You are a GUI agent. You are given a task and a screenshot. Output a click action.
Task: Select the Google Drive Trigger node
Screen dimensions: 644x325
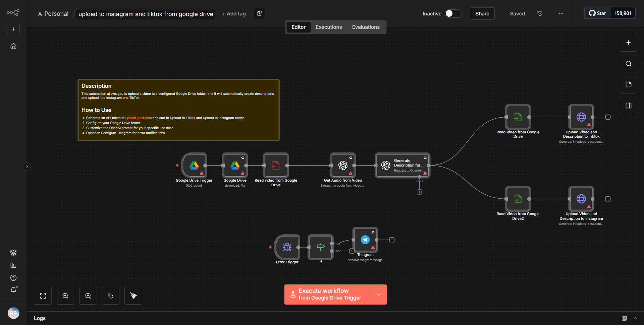[x=194, y=165]
